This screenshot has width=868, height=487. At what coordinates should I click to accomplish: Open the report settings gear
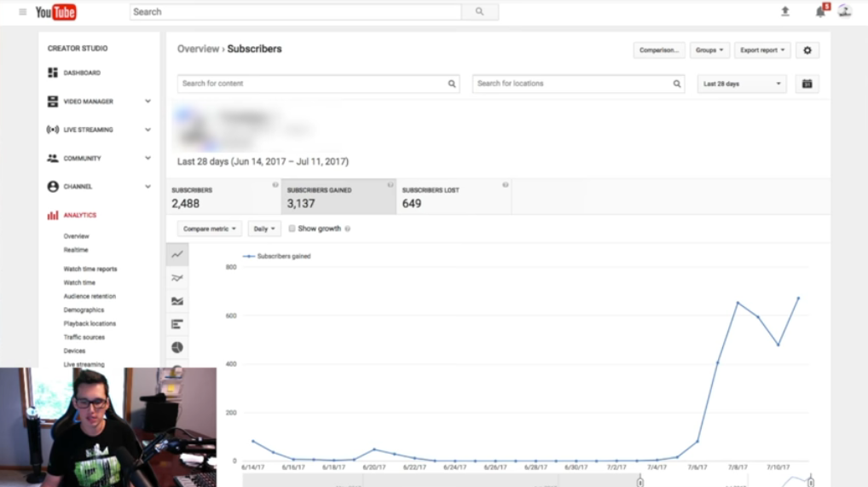807,50
